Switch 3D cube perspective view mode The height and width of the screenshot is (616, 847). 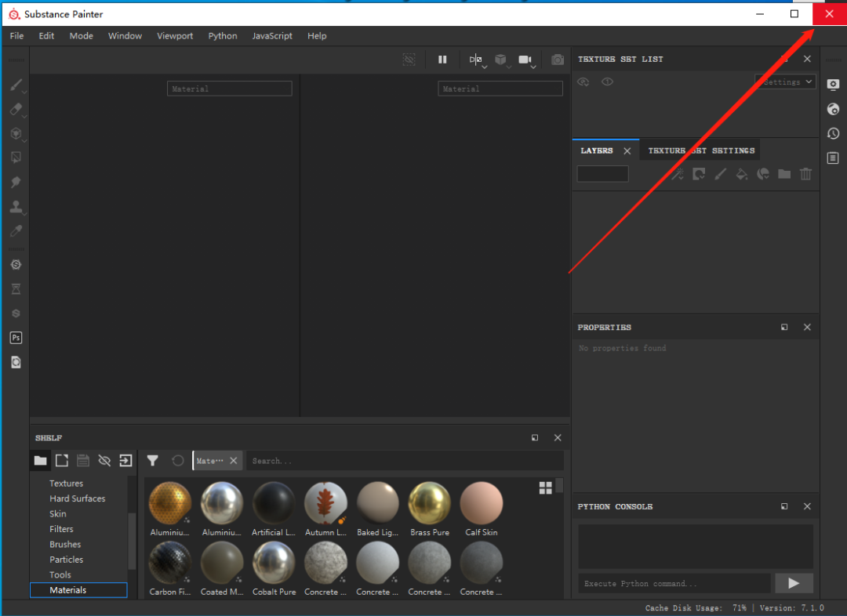coord(500,60)
